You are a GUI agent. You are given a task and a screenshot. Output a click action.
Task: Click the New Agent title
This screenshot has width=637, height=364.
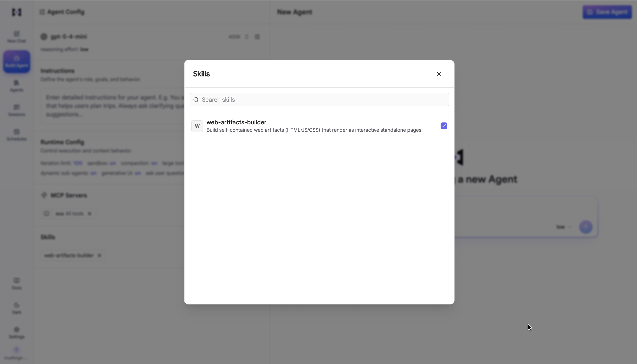point(294,12)
